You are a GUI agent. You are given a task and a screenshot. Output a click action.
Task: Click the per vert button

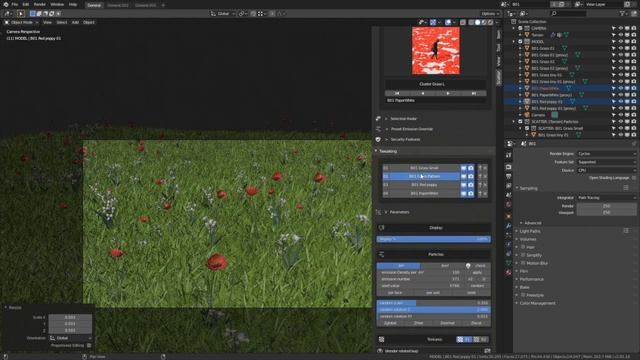tap(433, 293)
